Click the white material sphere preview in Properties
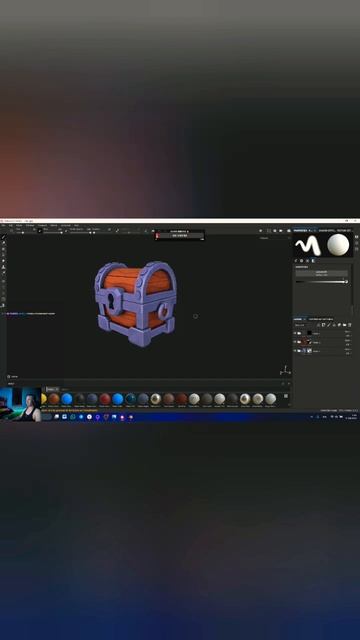This screenshot has height=640, width=360. pos(338,244)
